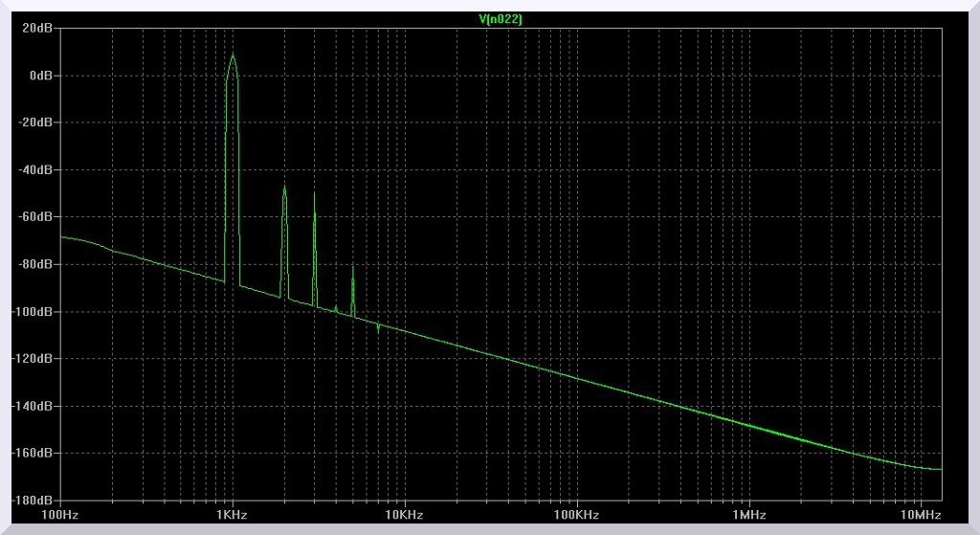Click the 20dB label on vertical axis
This screenshot has width=980, height=535.
click(37, 29)
